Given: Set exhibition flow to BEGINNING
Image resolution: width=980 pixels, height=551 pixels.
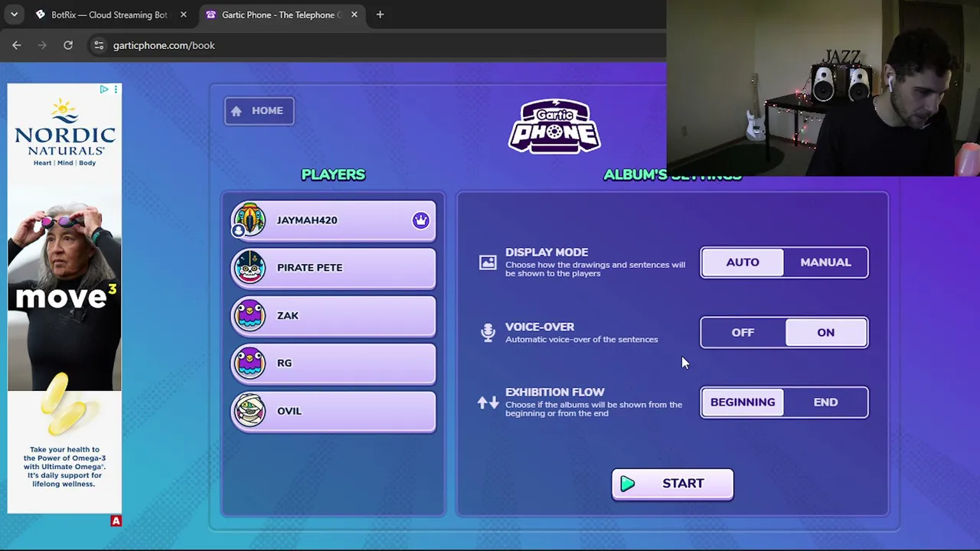Looking at the screenshot, I should coord(743,403).
